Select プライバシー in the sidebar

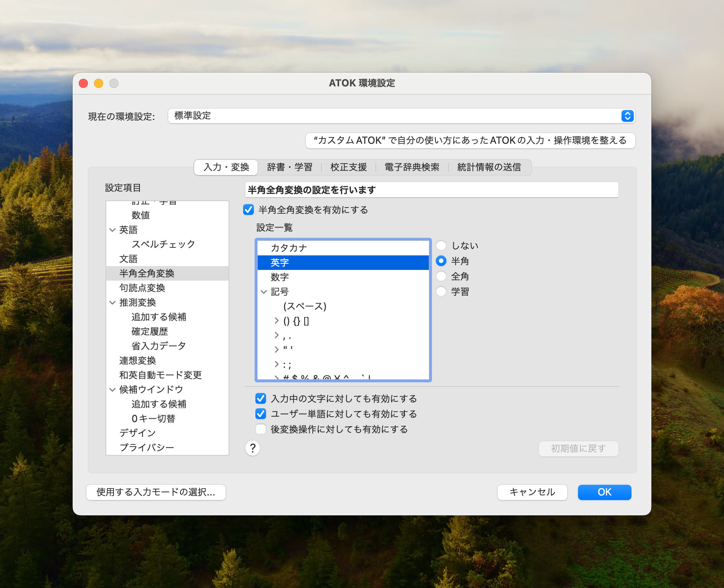pos(167,447)
